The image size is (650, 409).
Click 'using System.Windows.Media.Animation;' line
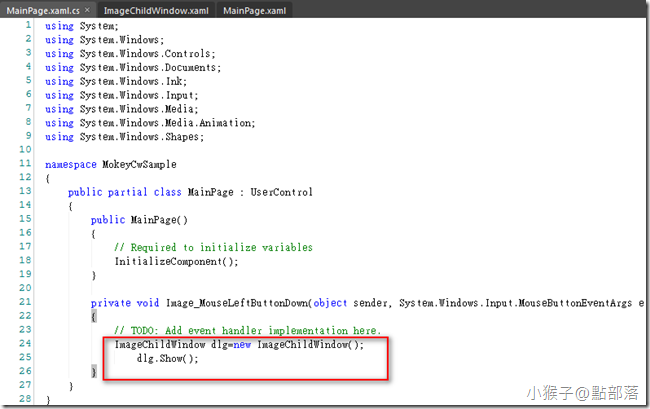pos(150,123)
